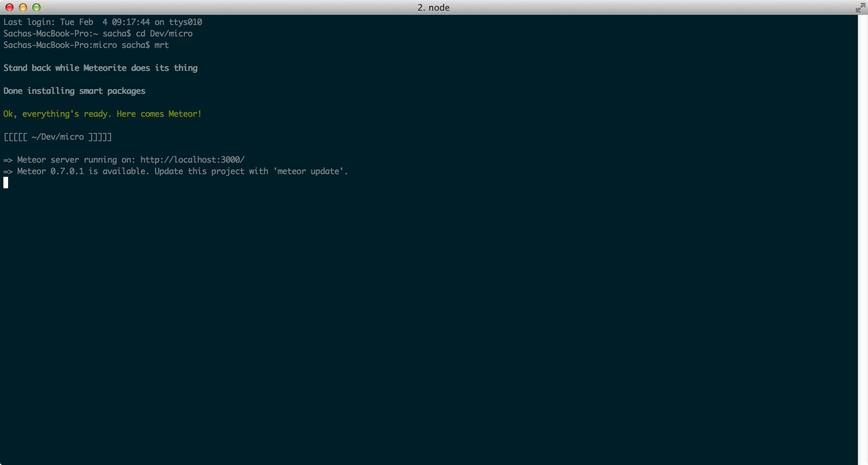Minimize the terminal with the yellow button
This screenshot has height=465, width=868.
point(23,7)
